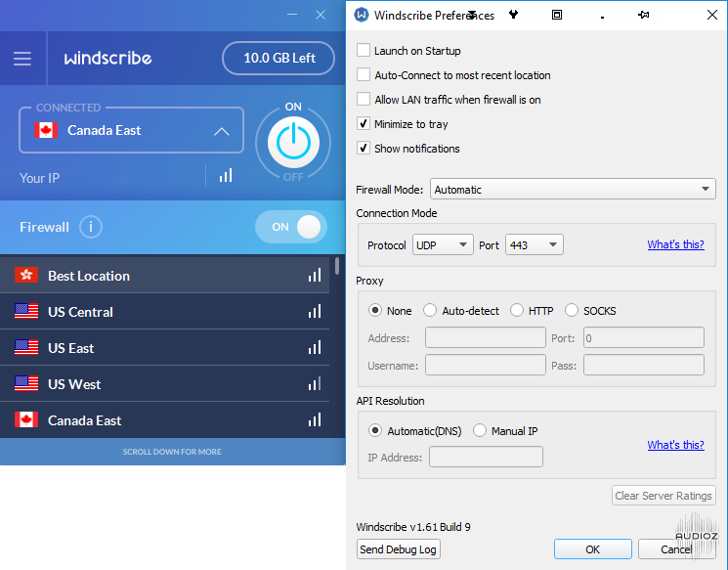
Task: Focus the proxy Port field
Action: point(644,337)
